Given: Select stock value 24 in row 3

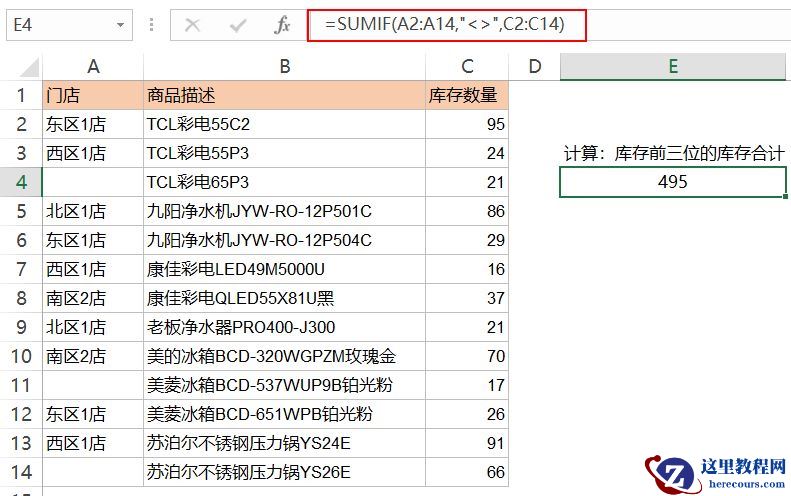Looking at the screenshot, I should [x=467, y=153].
